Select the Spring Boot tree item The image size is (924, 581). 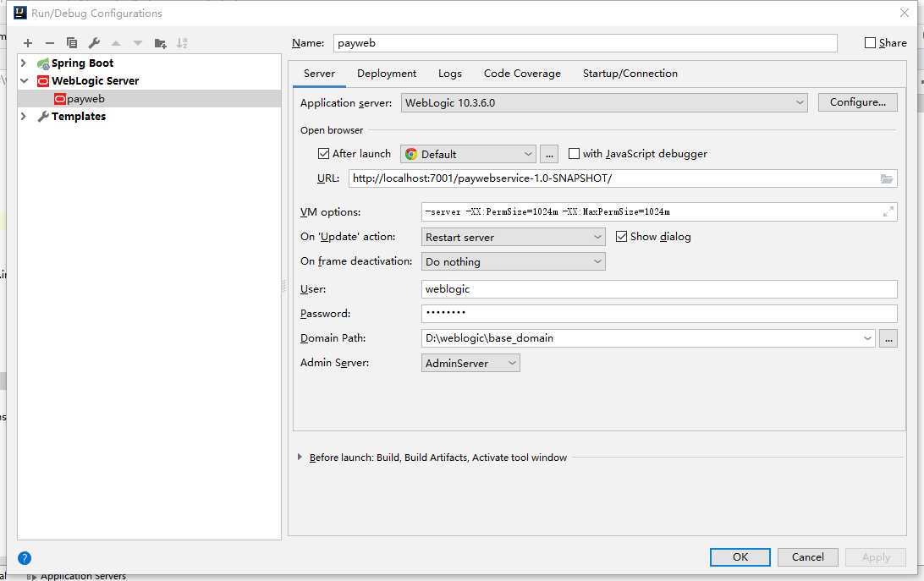(x=149, y=63)
